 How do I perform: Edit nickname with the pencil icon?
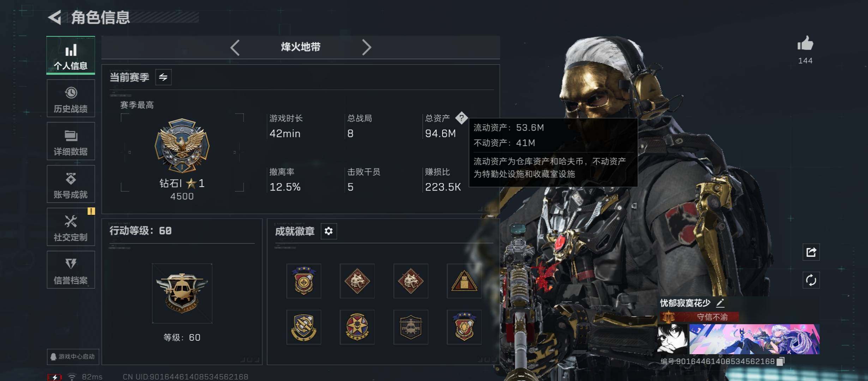pos(720,303)
